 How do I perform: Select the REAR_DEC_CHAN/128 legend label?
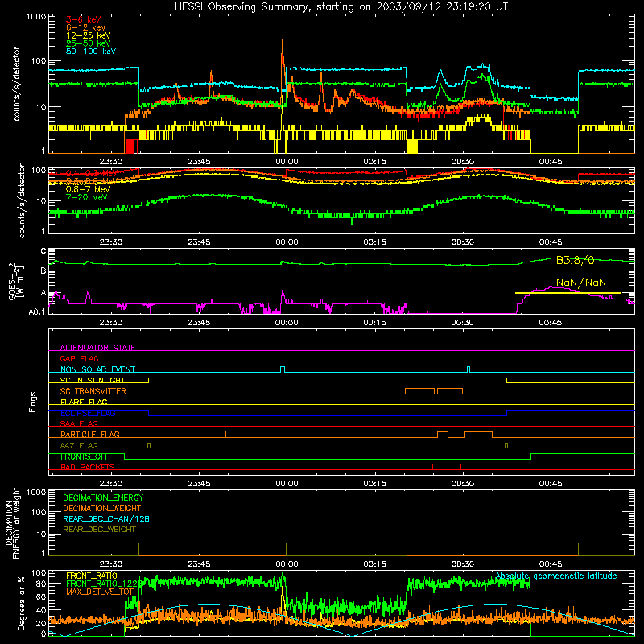click(x=106, y=519)
